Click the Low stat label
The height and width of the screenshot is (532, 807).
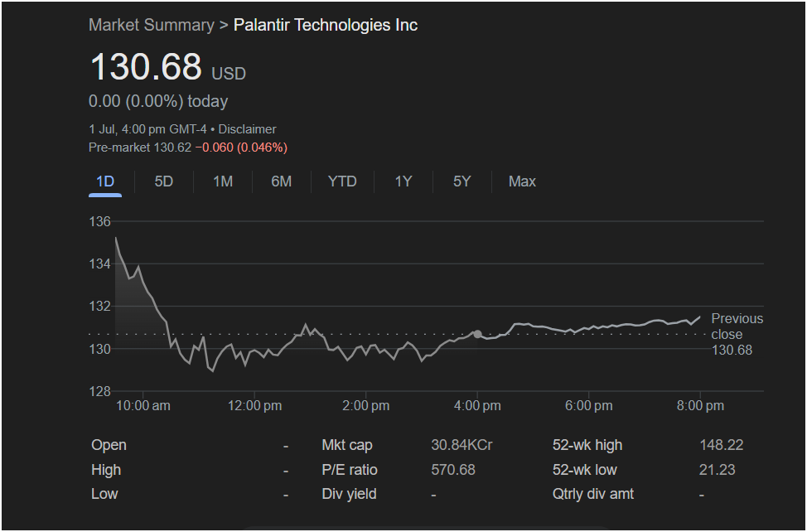104,494
